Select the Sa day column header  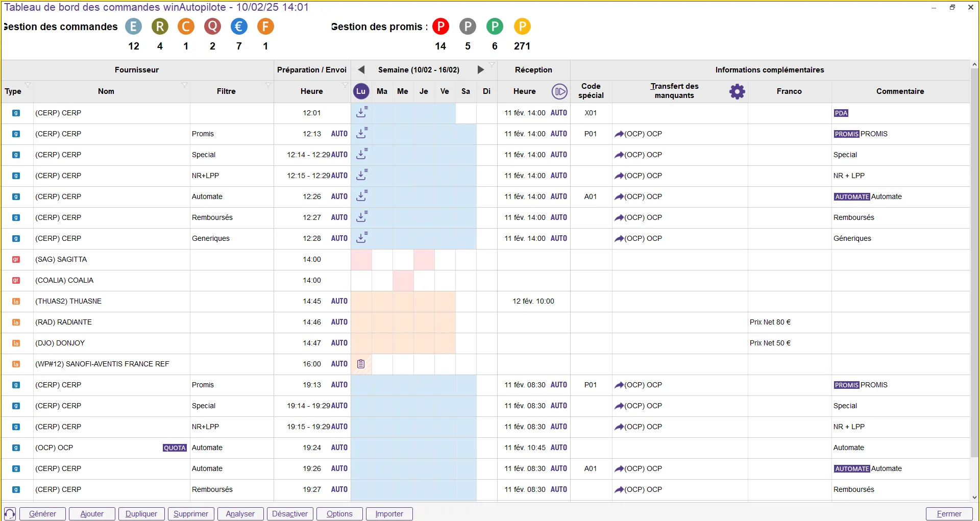tap(465, 91)
